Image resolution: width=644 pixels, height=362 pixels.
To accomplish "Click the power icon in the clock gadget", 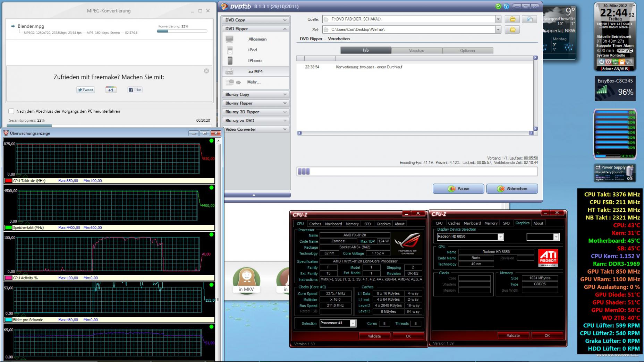I will tap(601, 62).
